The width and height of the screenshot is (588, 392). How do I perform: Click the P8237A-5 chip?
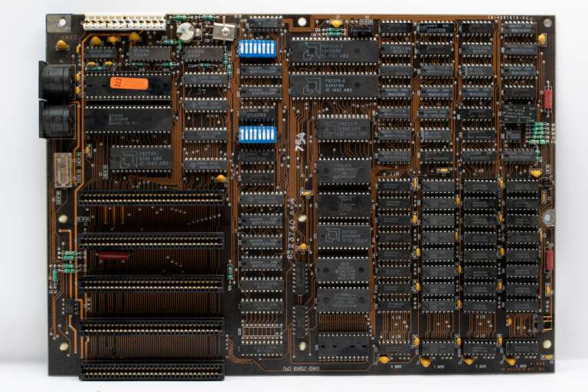tap(335, 86)
